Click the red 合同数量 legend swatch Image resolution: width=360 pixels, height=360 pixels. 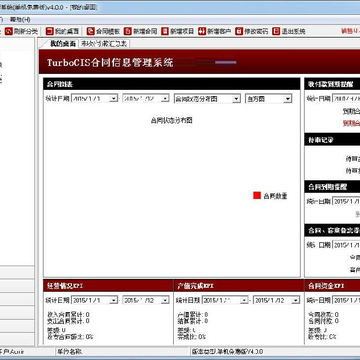click(x=257, y=196)
